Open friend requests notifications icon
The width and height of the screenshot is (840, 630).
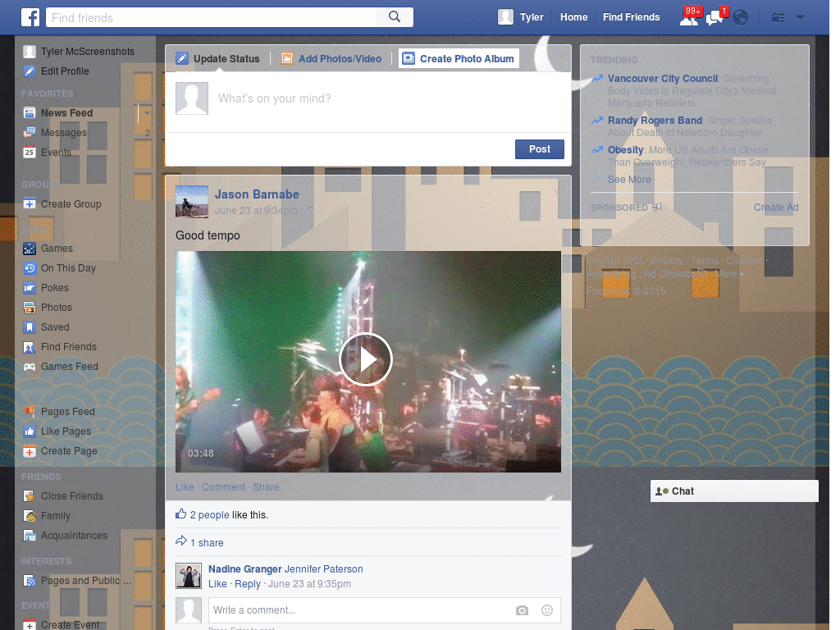[689, 17]
